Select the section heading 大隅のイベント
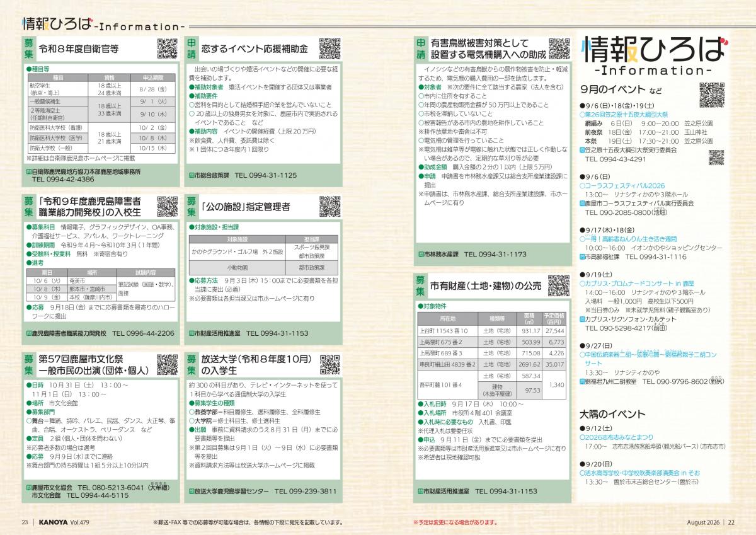Screen dimensions: 756x535 point(613,414)
